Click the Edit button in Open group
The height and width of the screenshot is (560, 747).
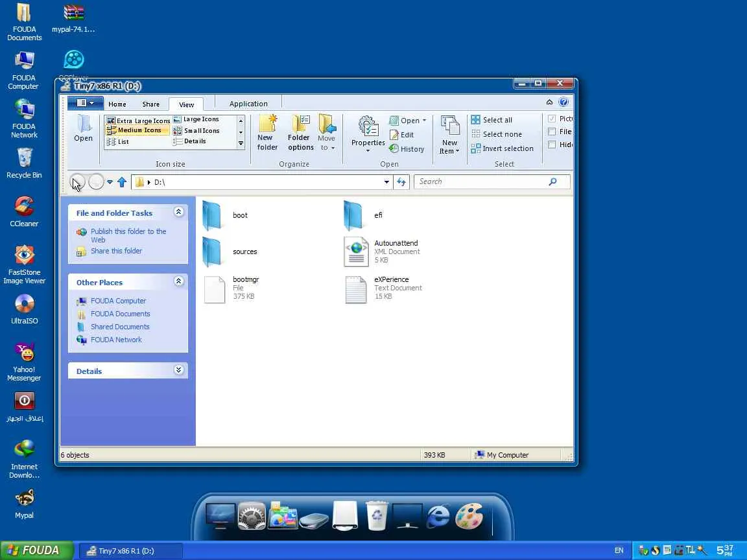[x=401, y=135]
